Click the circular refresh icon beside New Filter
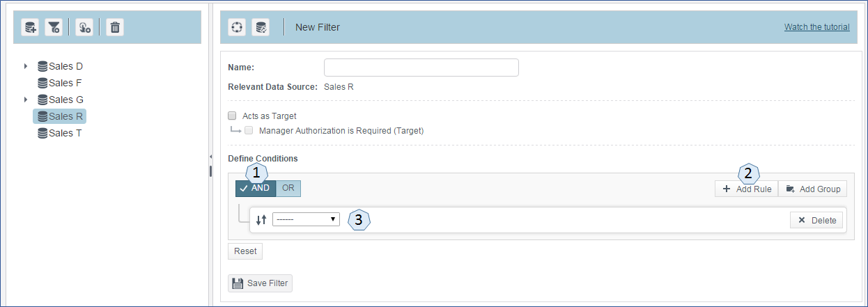868x307 pixels. coord(237,27)
